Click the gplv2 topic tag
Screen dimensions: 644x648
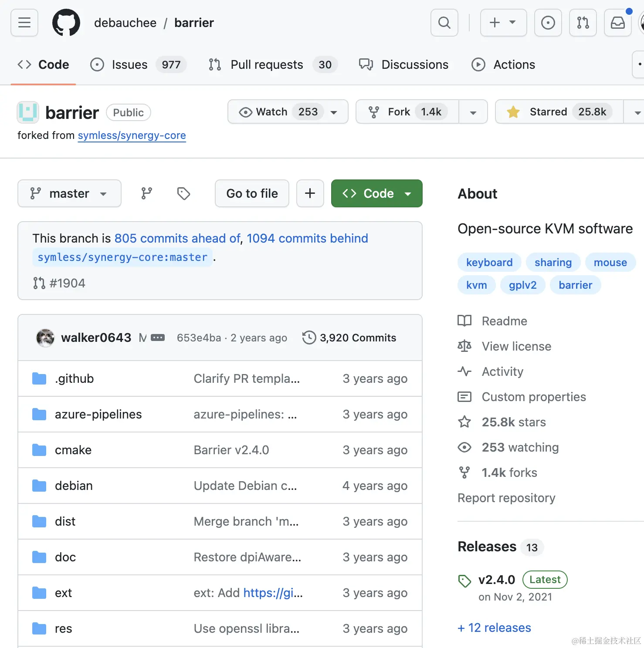(x=522, y=285)
